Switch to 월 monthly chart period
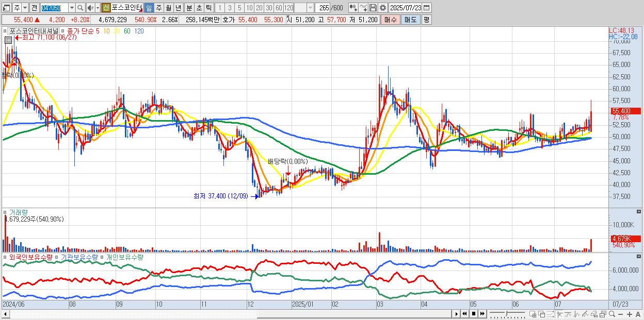The width and height of the screenshot is (644, 320). 168,8
